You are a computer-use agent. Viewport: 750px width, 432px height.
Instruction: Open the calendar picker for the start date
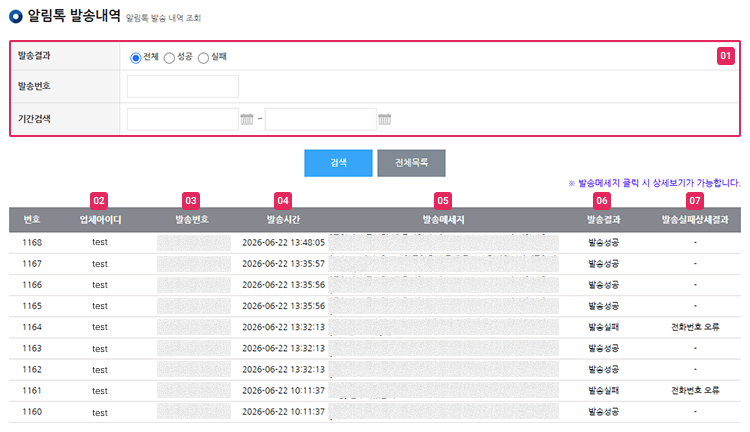pyautogui.click(x=247, y=119)
